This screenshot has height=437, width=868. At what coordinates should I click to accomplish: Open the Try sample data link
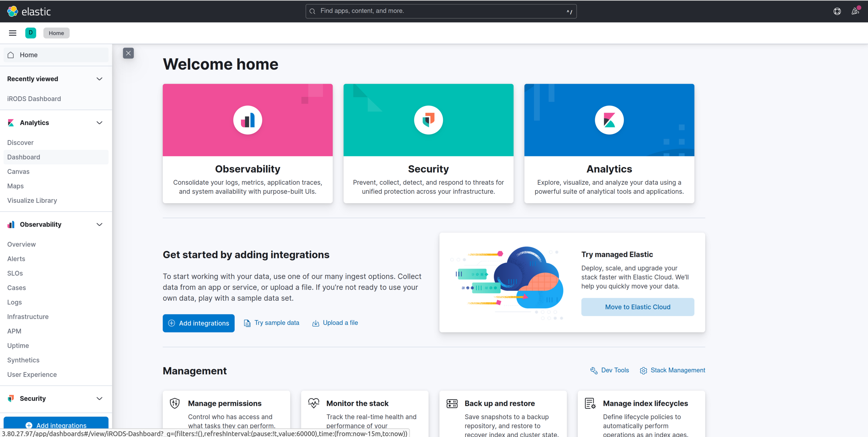coord(276,323)
